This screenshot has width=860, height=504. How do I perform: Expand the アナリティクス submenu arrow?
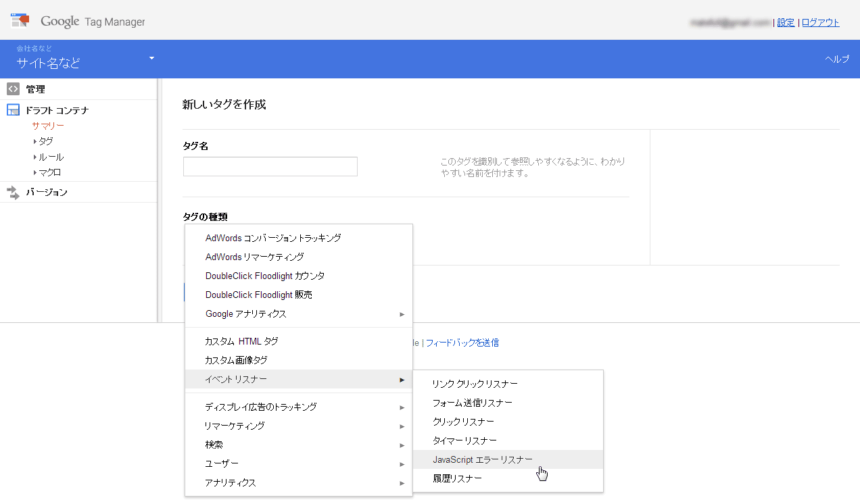pos(402,483)
